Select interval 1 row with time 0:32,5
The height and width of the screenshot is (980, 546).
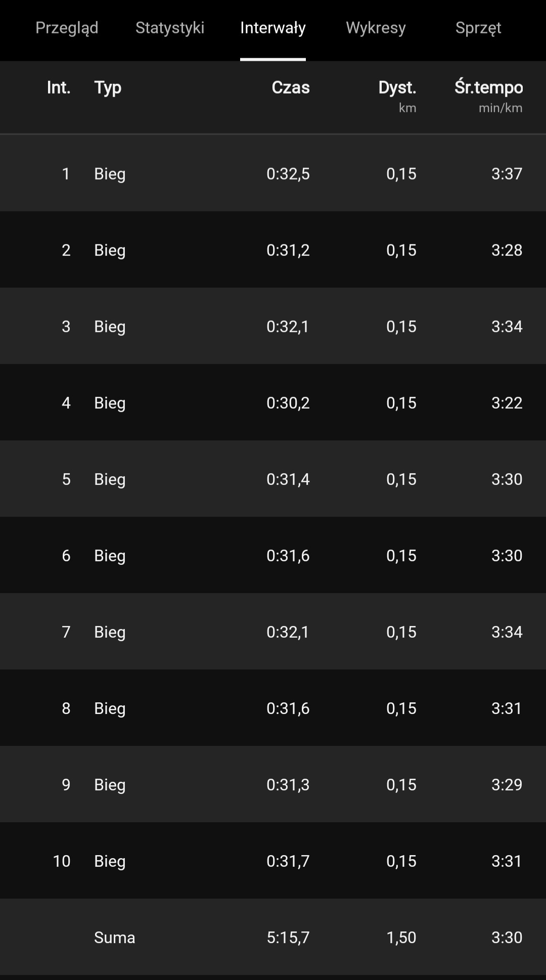(273, 173)
